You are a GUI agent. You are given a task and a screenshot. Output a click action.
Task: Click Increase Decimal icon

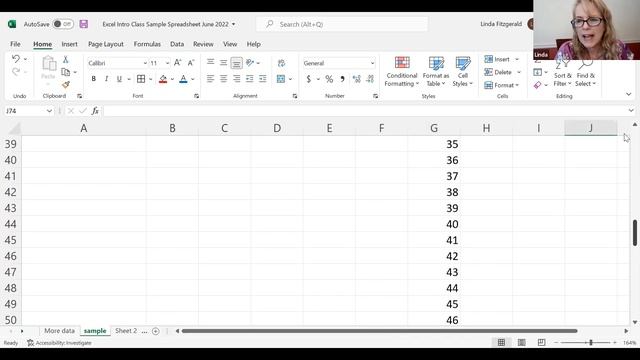pyautogui.click(x=356, y=79)
